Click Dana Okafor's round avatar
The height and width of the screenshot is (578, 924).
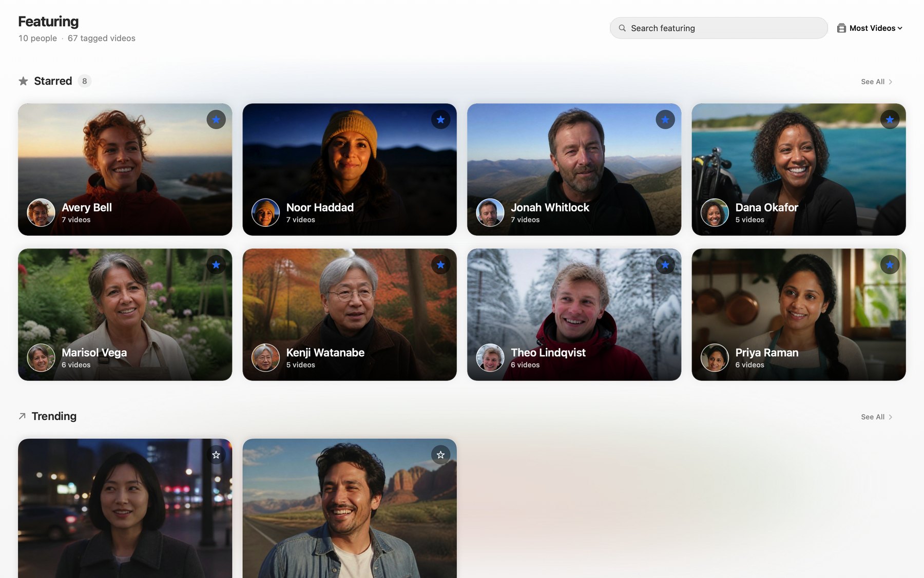715,213
